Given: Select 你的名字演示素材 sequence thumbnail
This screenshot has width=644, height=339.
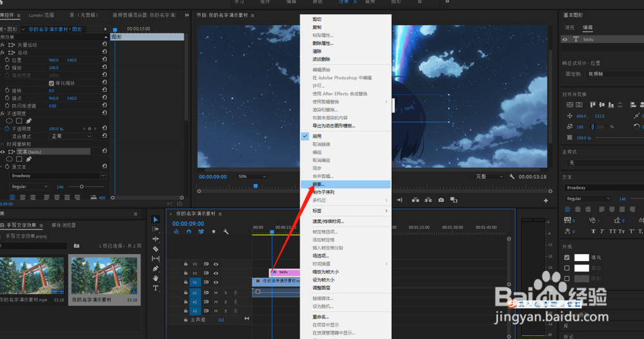Looking at the screenshot, I should coord(104,276).
